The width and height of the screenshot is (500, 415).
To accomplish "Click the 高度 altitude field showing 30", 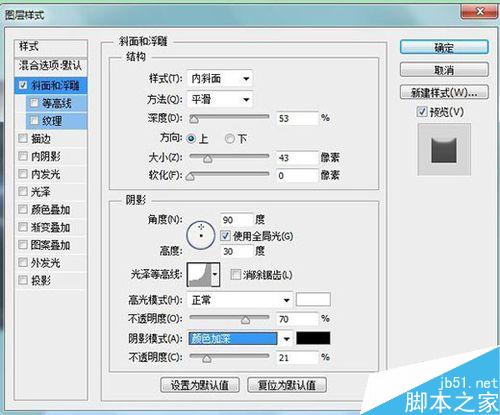I will [236, 251].
